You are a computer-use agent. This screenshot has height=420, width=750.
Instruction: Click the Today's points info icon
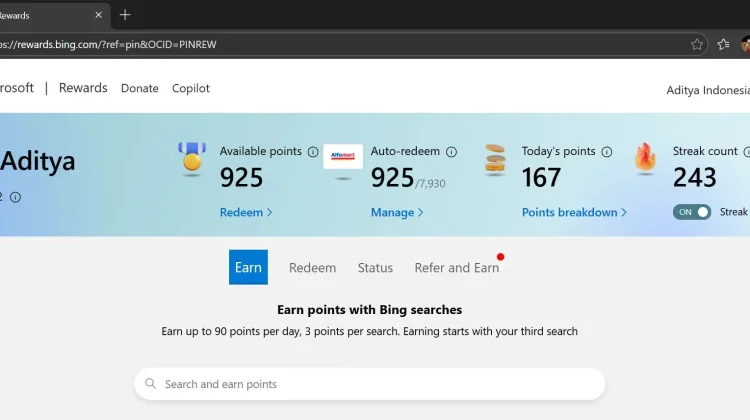(x=606, y=152)
